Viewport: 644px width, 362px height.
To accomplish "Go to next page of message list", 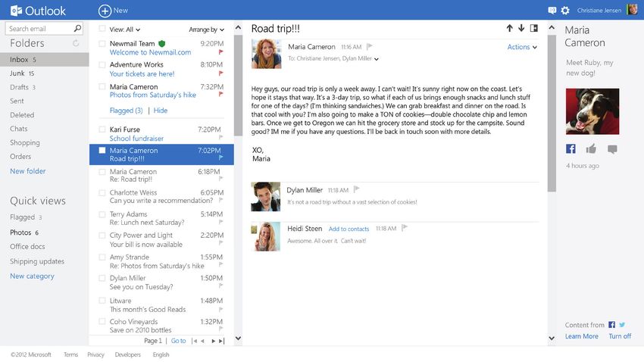I will 213,341.
